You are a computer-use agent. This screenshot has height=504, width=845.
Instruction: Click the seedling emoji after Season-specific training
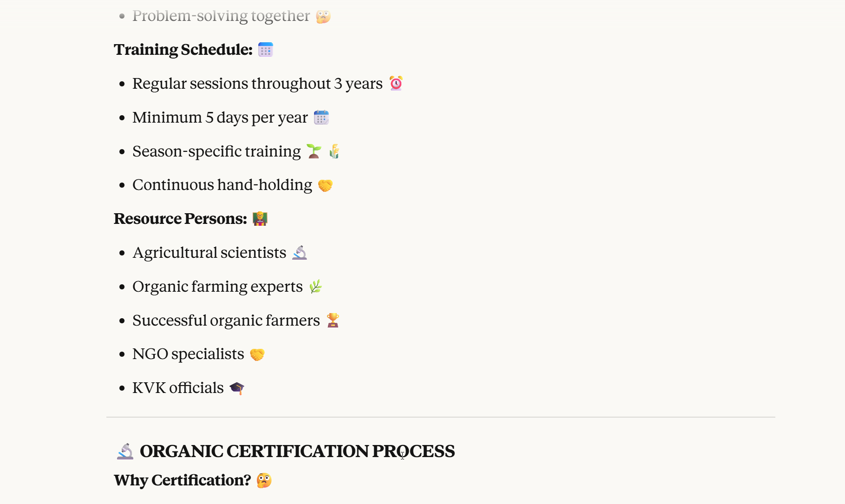tap(314, 151)
